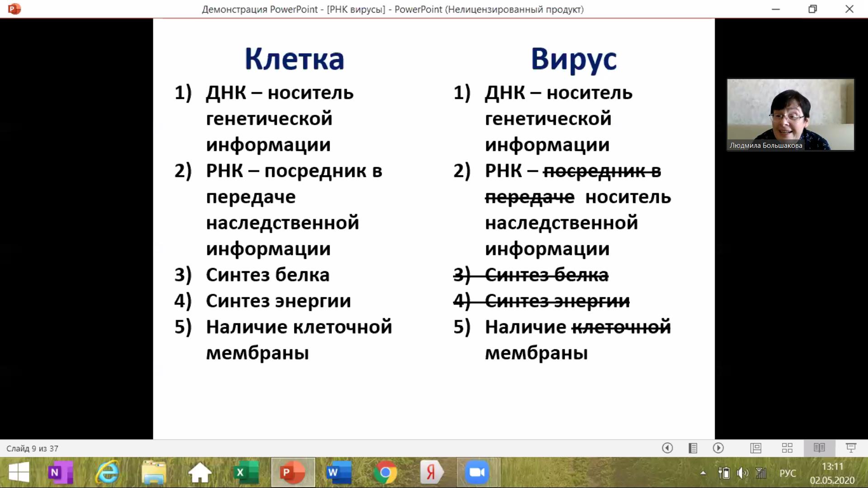Image resolution: width=868 pixels, height=488 pixels.
Task: Click strikethrough 'Синтез белка' in Вирус column
Action: pos(547,275)
